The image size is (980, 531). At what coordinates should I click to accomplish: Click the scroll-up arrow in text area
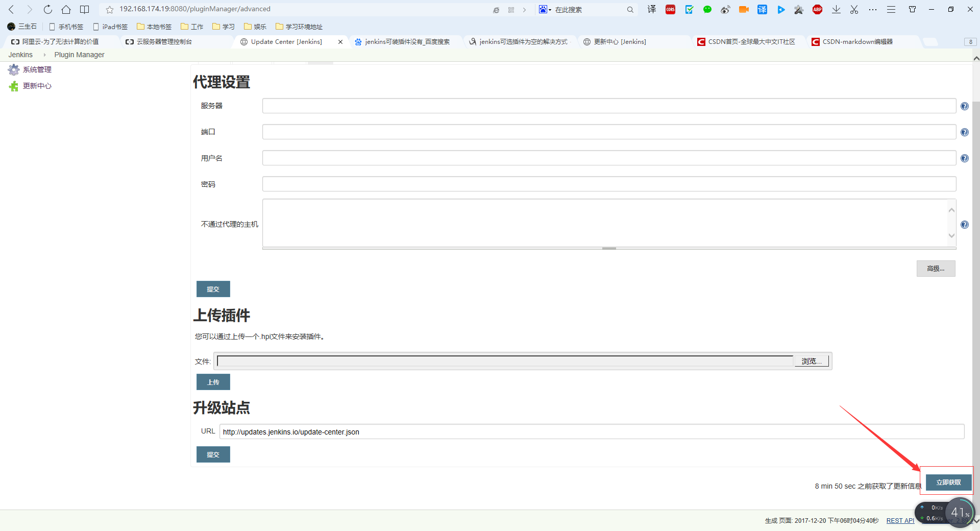(951, 210)
